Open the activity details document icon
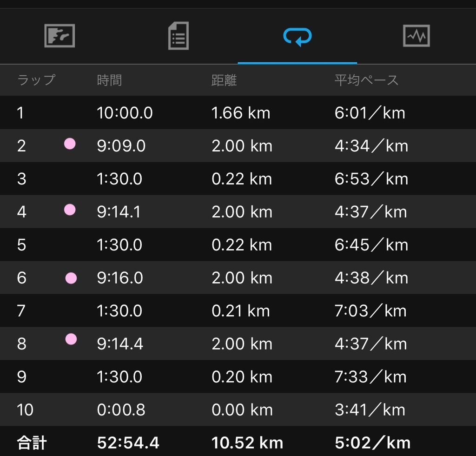The height and width of the screenshot is (456, 476). (178, 35)
